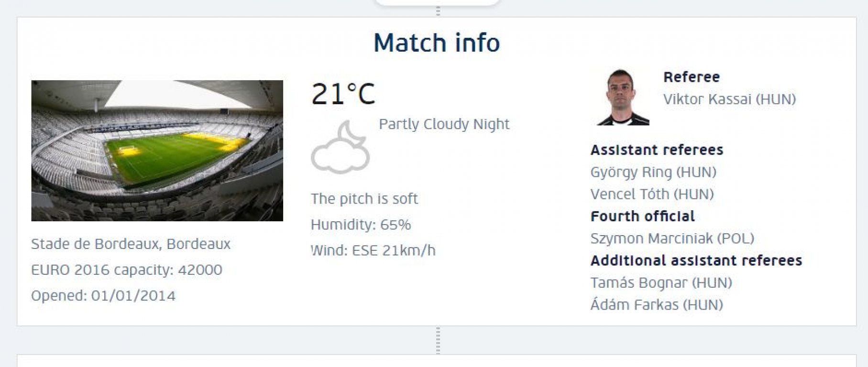The height and width of the screenshot is (367, 868).
Task: Click the 21°C temperature reading
Action: tap(343, 94)
